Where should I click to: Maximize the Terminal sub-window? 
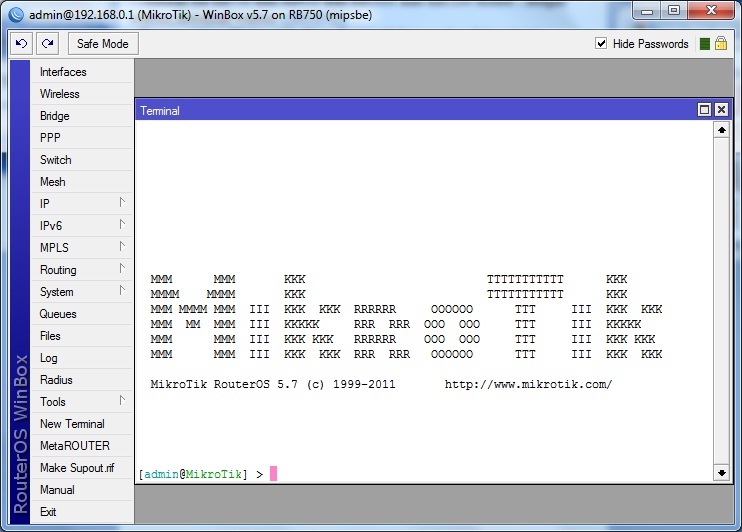(704, 110)
